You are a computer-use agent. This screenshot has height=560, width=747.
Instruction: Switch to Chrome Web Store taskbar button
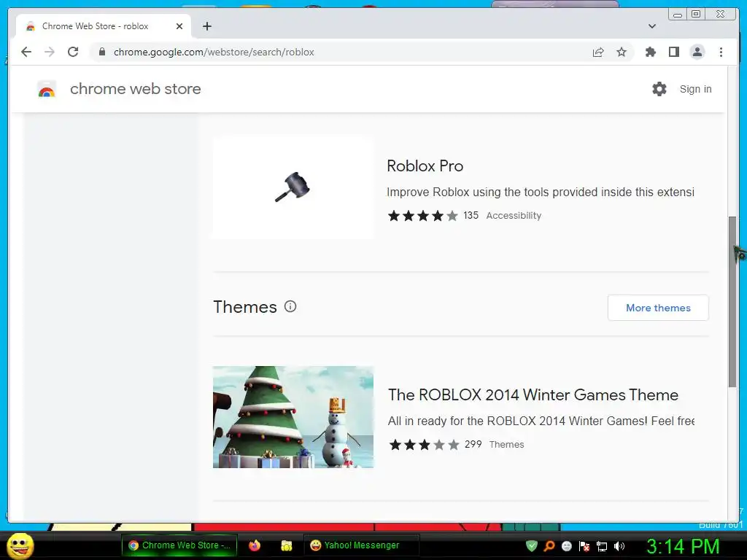click(x=179, y=545)
